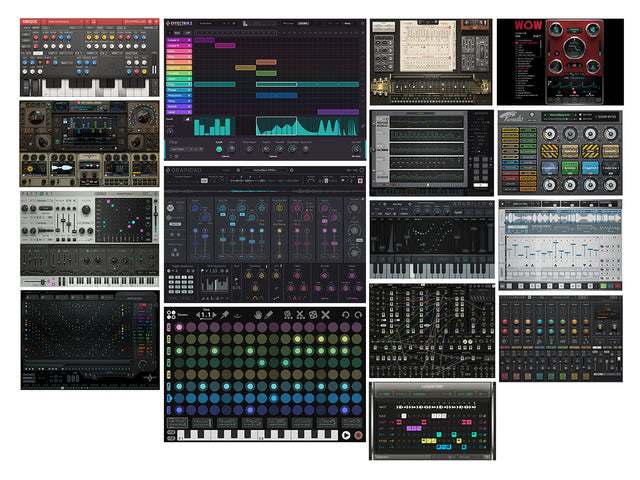Click the redo arrow in the grid sequencer

point(358,313)
